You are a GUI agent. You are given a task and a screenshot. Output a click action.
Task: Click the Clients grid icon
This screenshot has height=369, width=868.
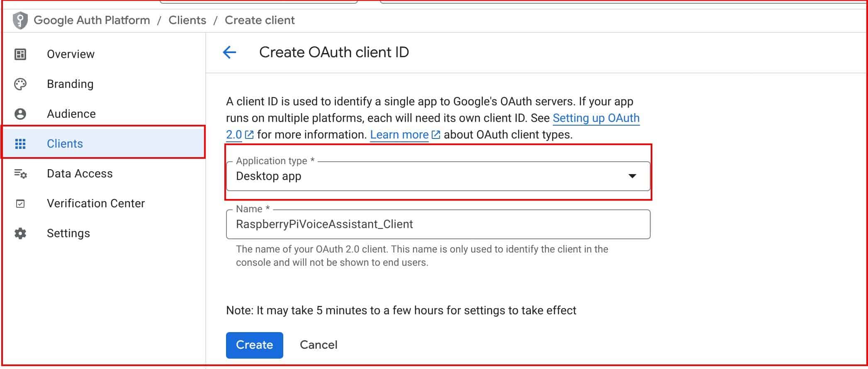coord(20,144)
